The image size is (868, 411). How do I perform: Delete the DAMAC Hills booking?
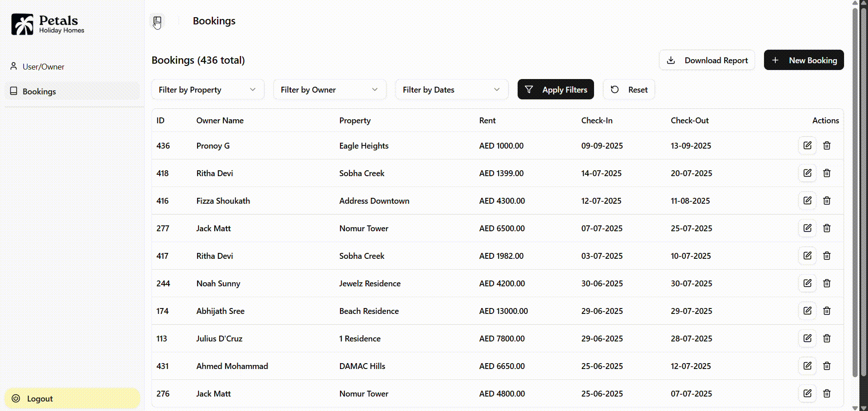(x=827, y=366)
